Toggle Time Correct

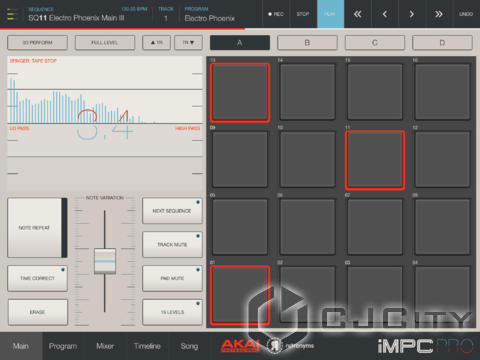click(37, 278)
